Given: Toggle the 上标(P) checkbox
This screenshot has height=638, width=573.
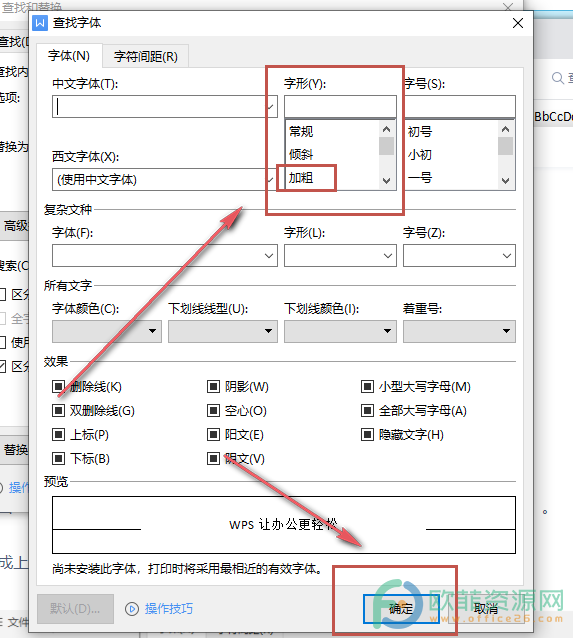Looking at the screenshot, I should coord(58,435).
